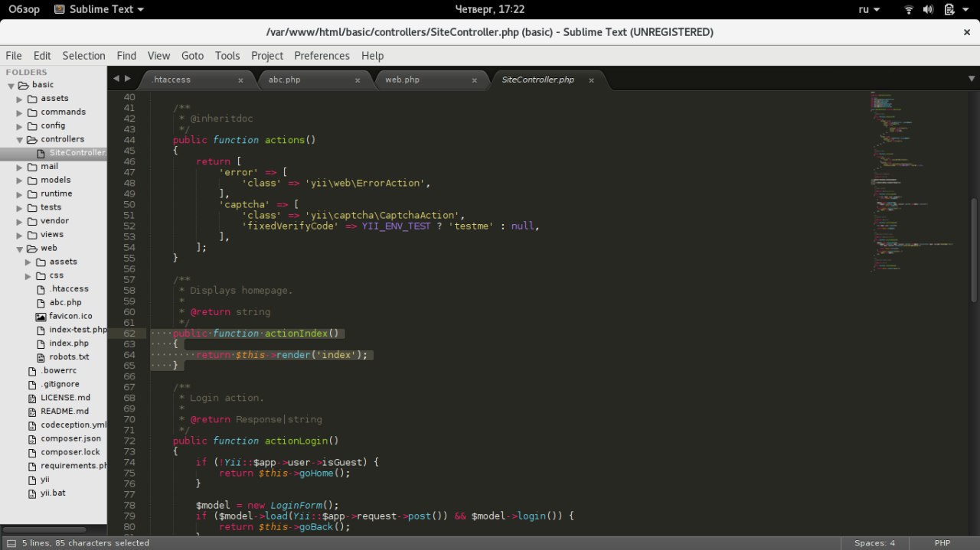Screen dimensions: 980x550
Task: Expand the vendor folder
Action: coord(20,221)
